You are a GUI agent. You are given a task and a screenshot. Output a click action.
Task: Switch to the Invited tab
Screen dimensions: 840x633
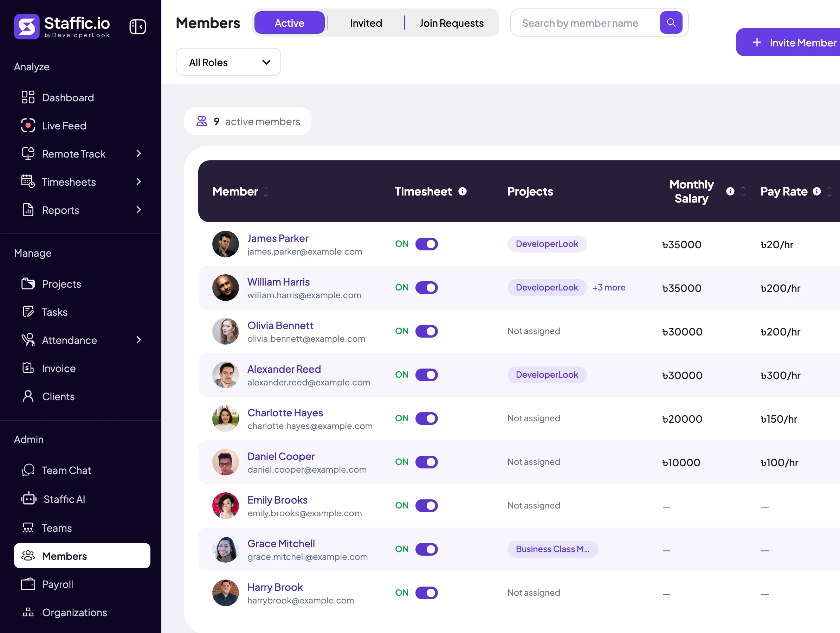point(366,23)
